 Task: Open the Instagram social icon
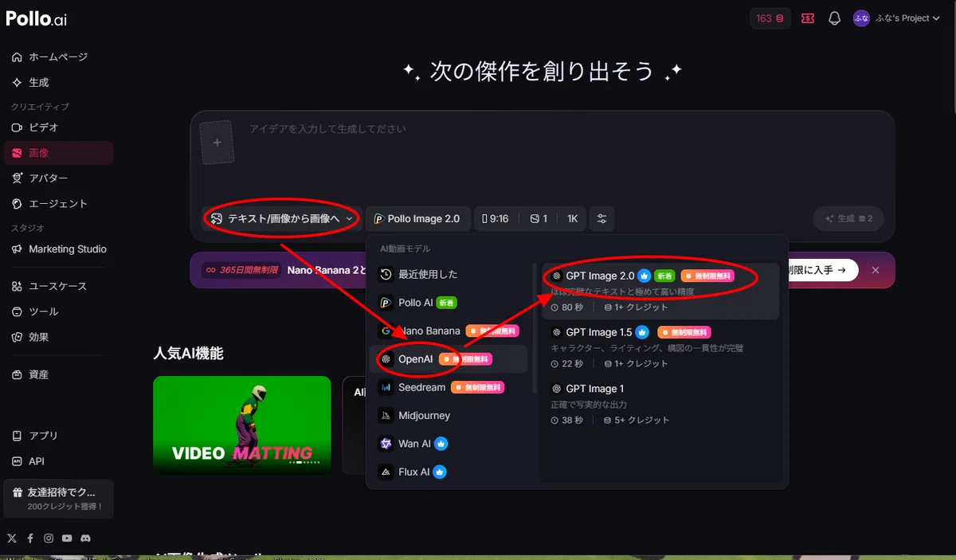pyautogui.click(x=49, y=538)
